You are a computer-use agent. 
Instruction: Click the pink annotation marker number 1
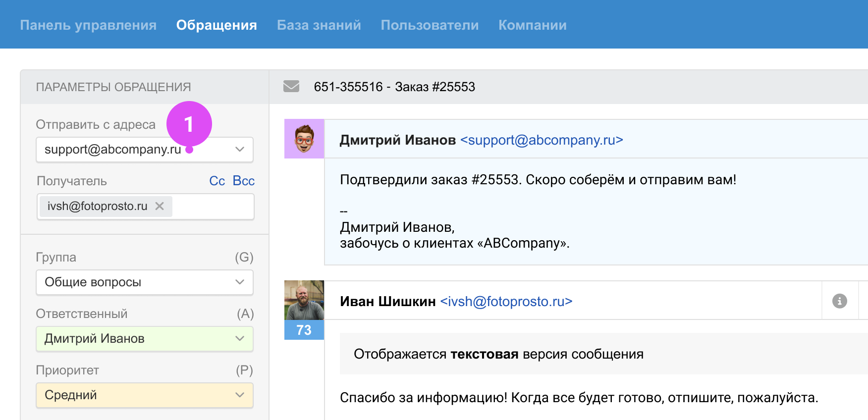(x=189, y=124)
